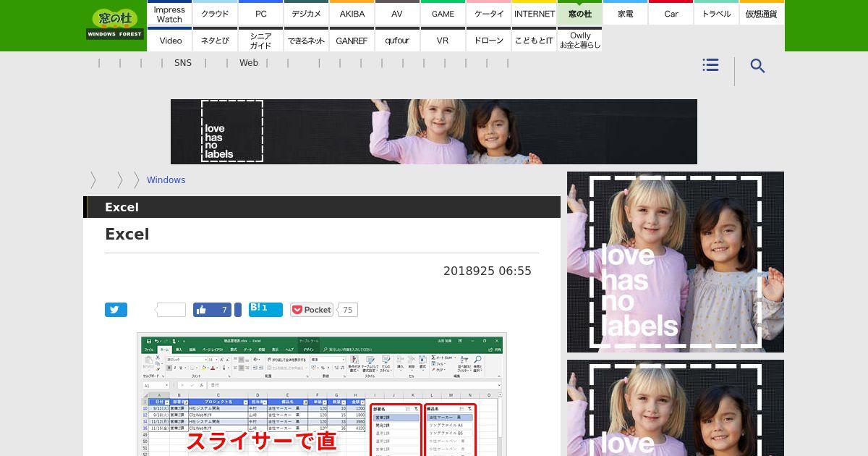This screenshot has height=456, width=868.
Task: Click the love has no labels top banner
Action: click(434, 132)
